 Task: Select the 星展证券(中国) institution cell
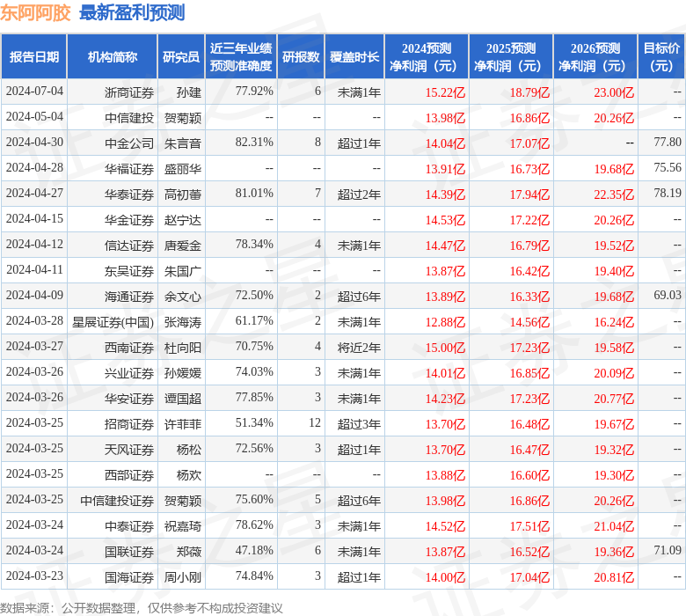(x=113, y=322)
